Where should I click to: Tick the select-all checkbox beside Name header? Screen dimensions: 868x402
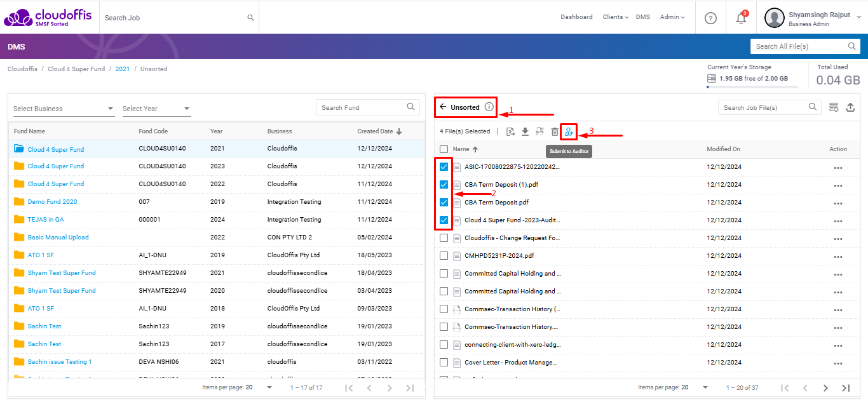tap(444, 149)
